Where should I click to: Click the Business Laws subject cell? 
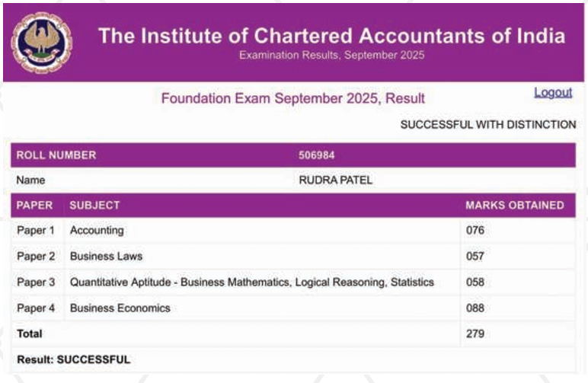pos(106,257)
